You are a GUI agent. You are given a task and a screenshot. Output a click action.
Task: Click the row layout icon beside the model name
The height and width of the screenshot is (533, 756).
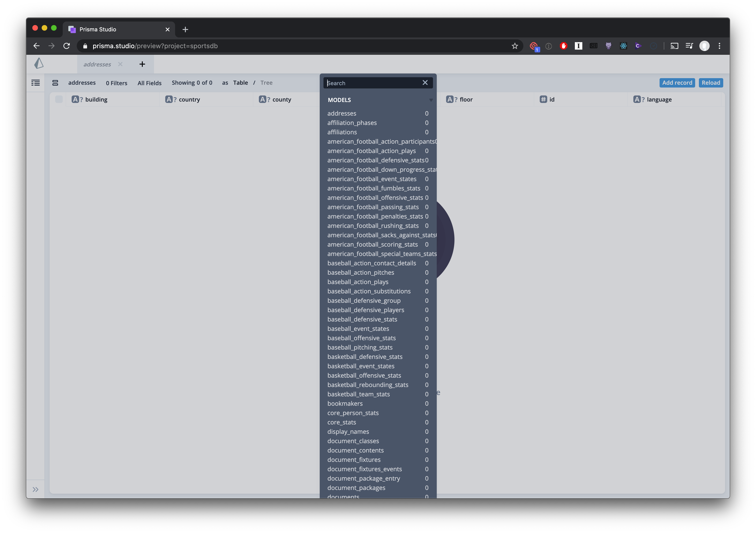pos(55,83)
